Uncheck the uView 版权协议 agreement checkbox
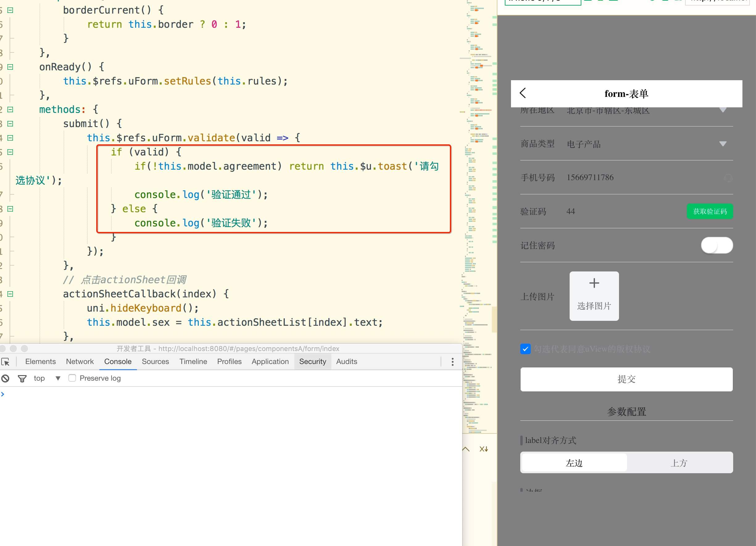Viewport: 756px width, 546px height. pos(525,349)
